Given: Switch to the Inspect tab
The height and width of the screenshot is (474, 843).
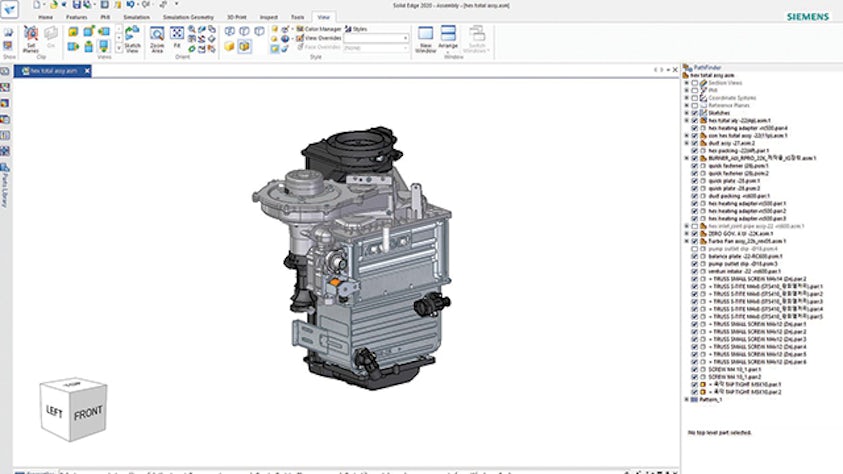Looking at the screenshot, I should point(269,17).
